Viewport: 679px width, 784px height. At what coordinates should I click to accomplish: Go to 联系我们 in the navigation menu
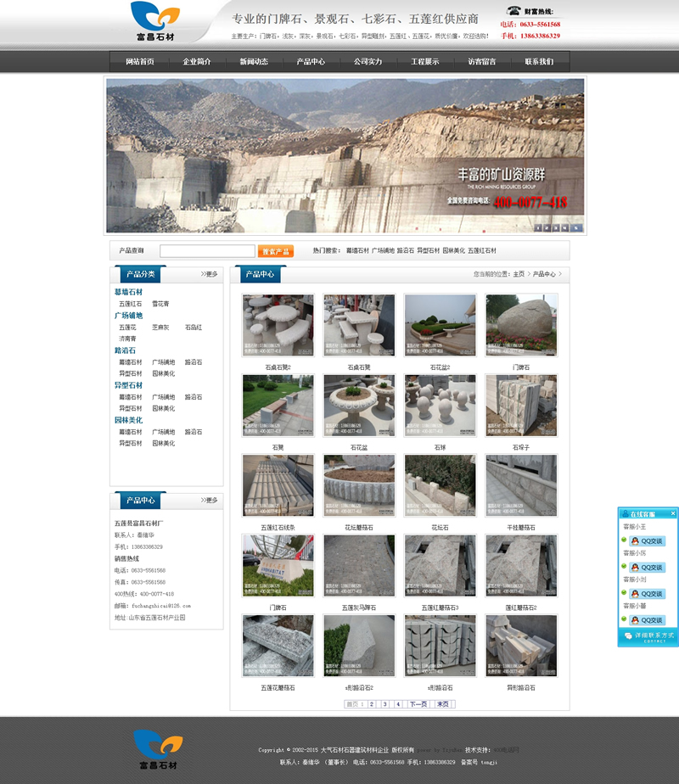[x=538, y=62]
